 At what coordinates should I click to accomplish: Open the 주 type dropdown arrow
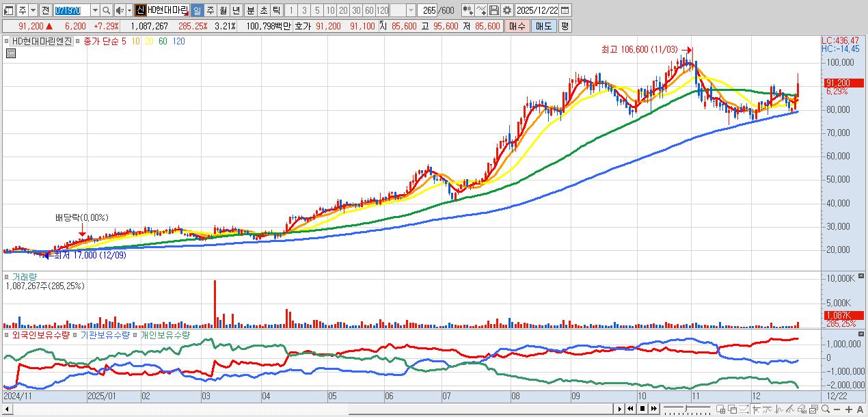(33, 10)
